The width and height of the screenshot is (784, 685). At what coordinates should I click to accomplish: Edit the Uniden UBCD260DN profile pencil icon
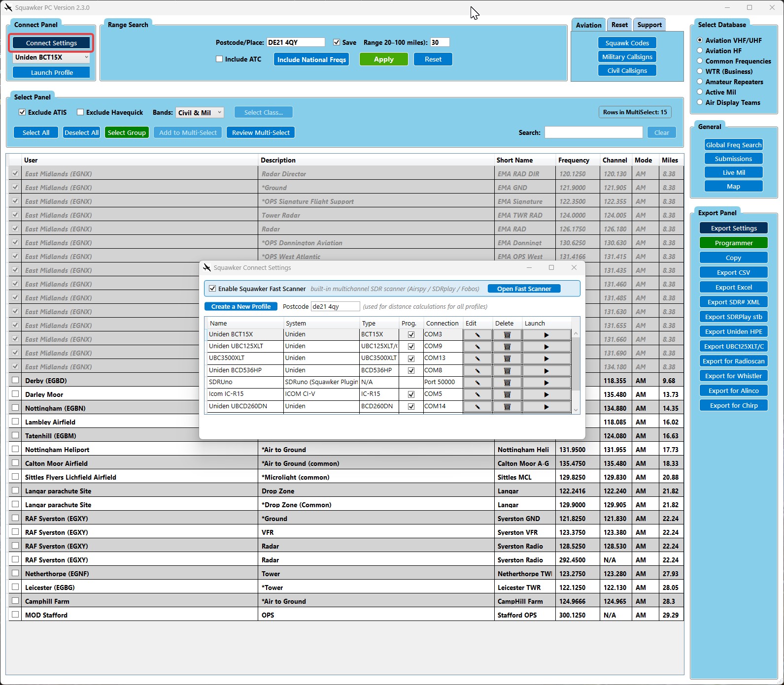click(477, 407)
